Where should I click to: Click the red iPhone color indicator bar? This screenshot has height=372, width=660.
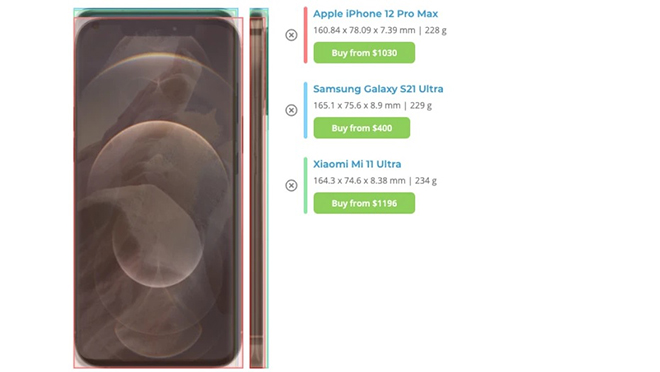(306, 35)
